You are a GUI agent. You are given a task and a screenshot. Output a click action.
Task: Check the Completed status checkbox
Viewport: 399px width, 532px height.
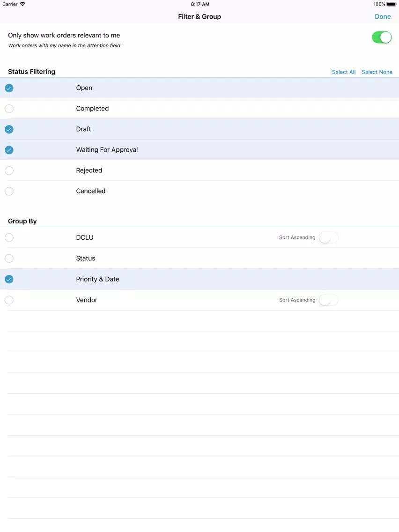coord(9,109)
